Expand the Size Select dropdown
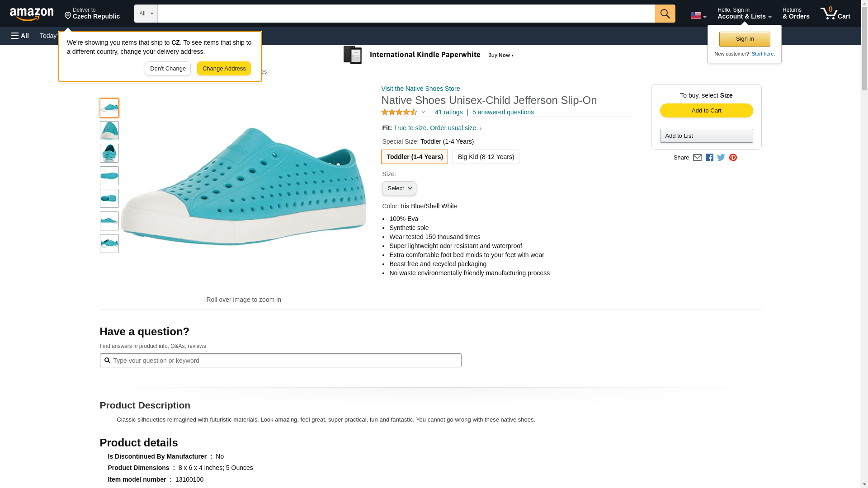868x488 pixels. (399, 188)
